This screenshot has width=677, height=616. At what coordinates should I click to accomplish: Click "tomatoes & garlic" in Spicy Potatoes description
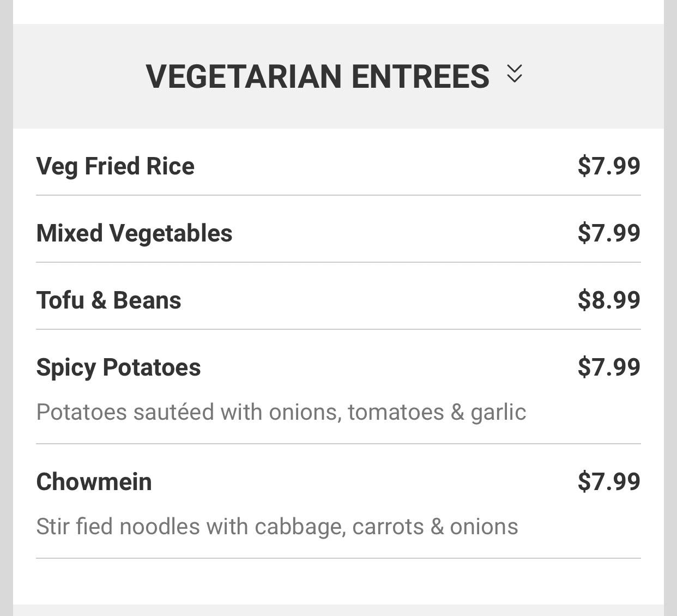click(x=437, y=412)
